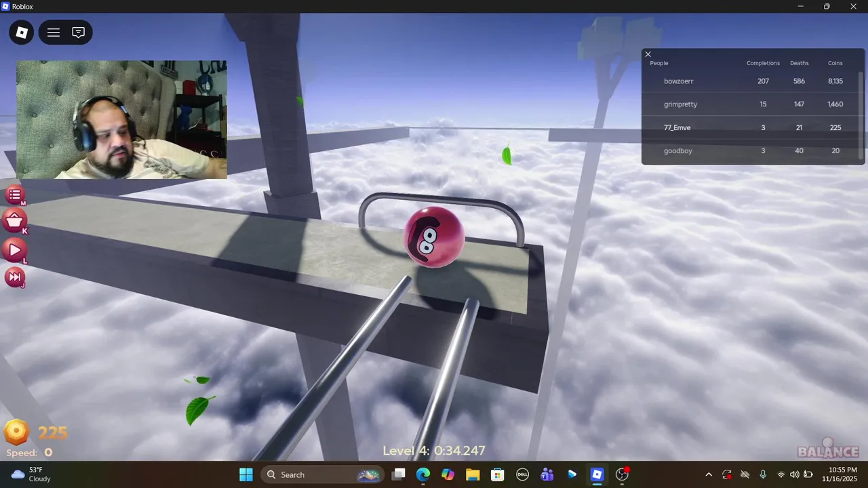Click the pink play button (L)
Screen dimensions: 868x488
pos(15,250)
